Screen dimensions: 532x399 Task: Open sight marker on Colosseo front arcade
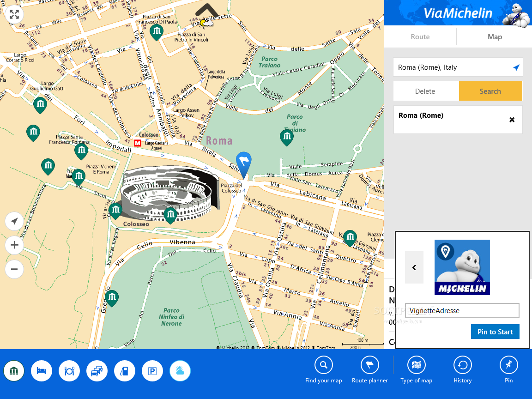click(170, 216)
